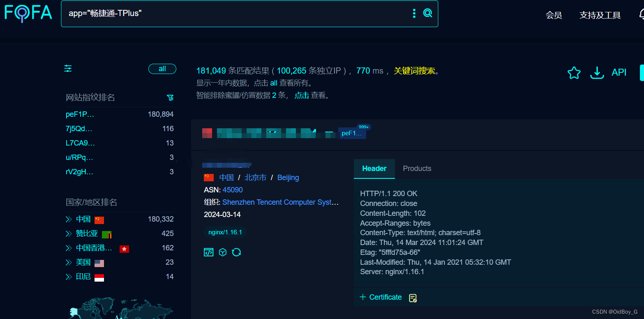This screenshot has width=644, height=319.
Task: Click Shenzhen Tencent Computer Syst… organization link
Action: [x=281, y=202]
